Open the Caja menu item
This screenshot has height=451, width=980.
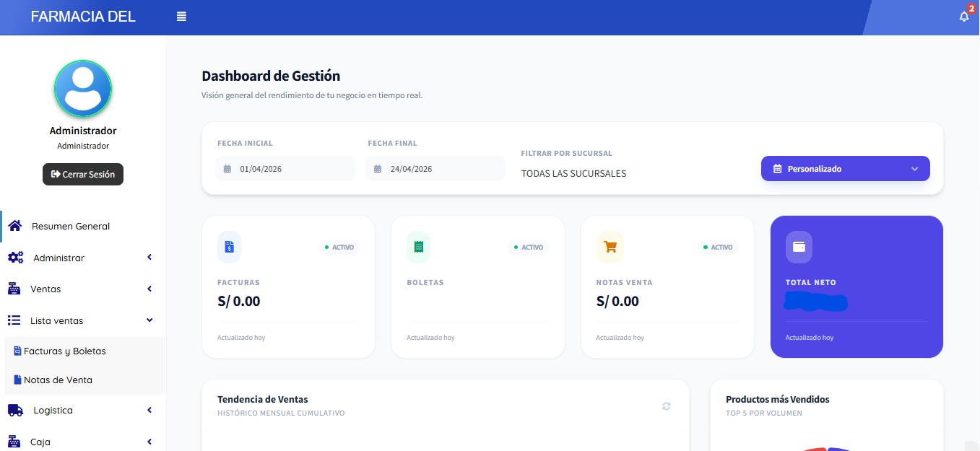click(x=83, y=442)
